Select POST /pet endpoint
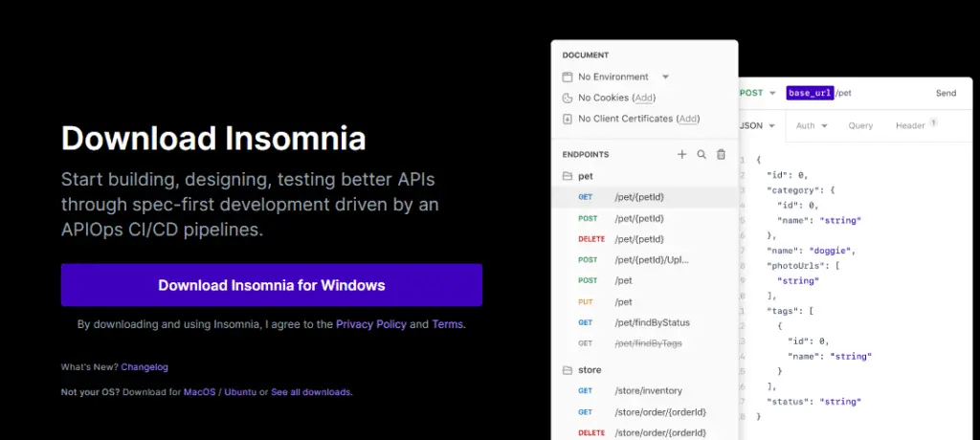Viewport: 980px width, 440px height. [x=644, y=280]
